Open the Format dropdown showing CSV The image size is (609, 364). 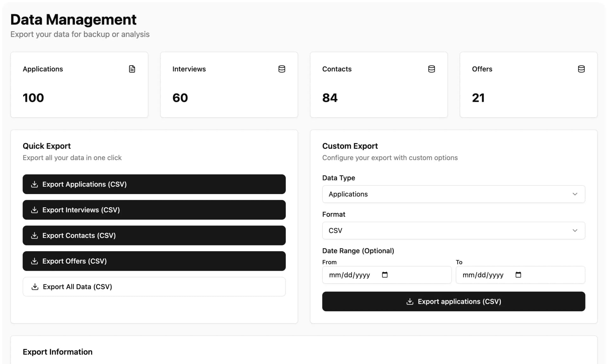pos(453,231)
